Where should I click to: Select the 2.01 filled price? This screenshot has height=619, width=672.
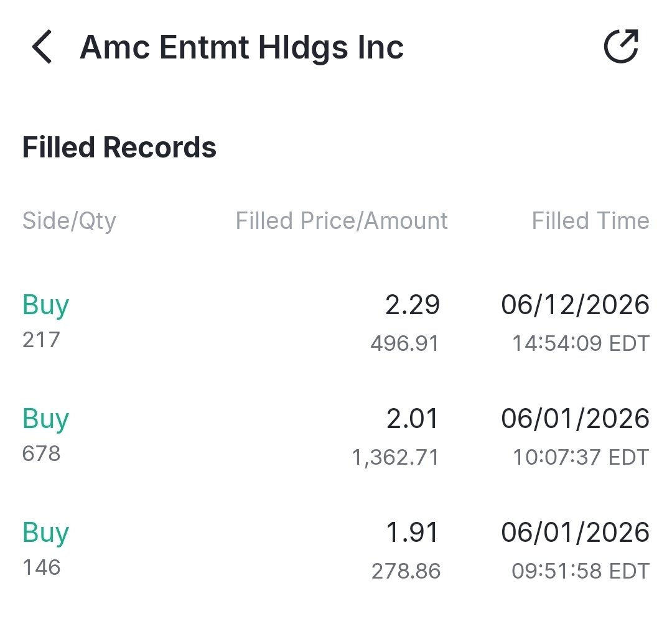(x=413, y=419)
